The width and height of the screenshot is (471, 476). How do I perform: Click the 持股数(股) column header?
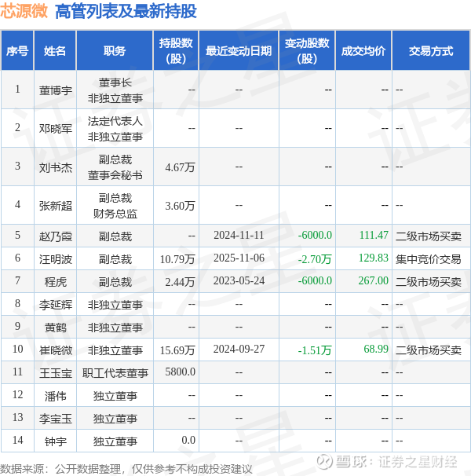(x=176, y=51)
